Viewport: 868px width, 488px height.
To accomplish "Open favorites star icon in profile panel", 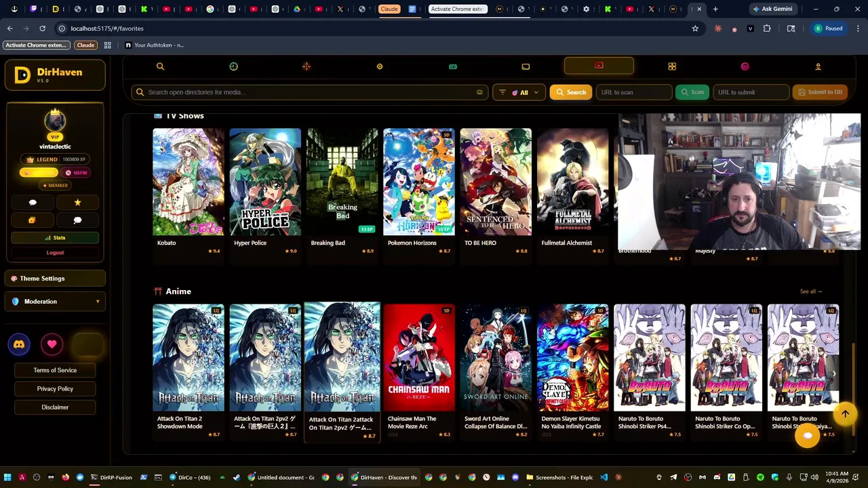I will (x=77, y=202).
